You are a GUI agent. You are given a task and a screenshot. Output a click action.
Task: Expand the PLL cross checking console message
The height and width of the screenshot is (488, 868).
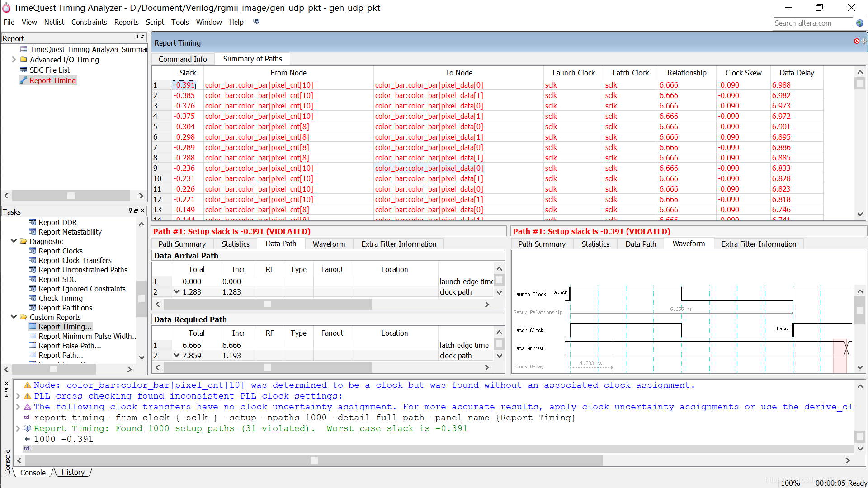[x=18, y=396]
